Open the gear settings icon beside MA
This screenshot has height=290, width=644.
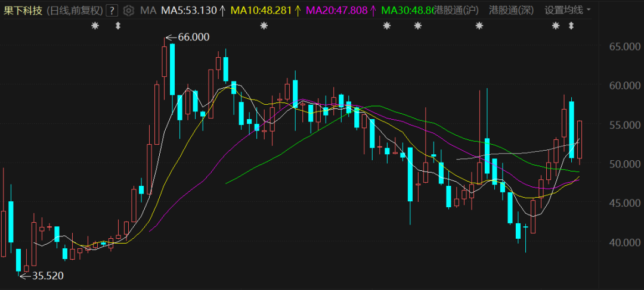coord(129,10)
